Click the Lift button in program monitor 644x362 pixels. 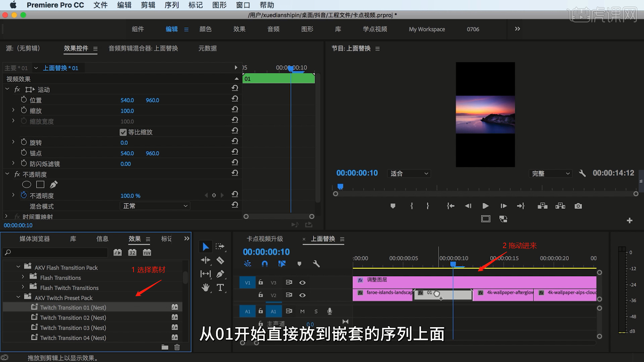point(542,206)
